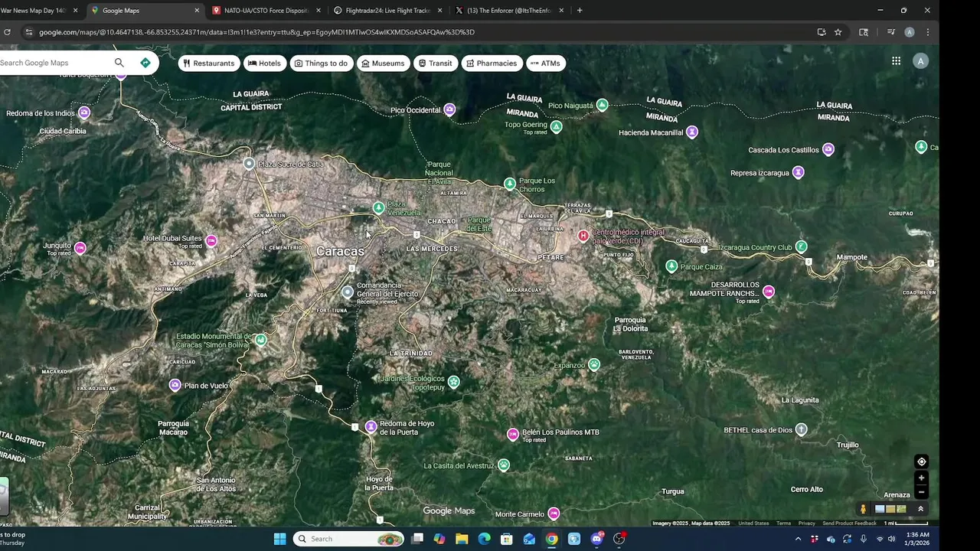980x551 pixels.
Task: Select the Parque Los Chorros marker
Action: (509, 184)
